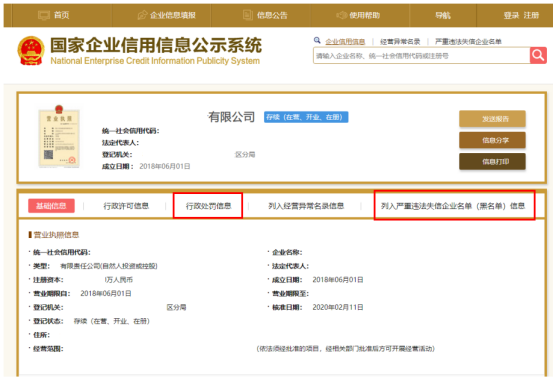This screenshot has height=382, width=554.
Task: Switch to 列入经营异常名录信息 tab
Action: click(x=306, y=206)
